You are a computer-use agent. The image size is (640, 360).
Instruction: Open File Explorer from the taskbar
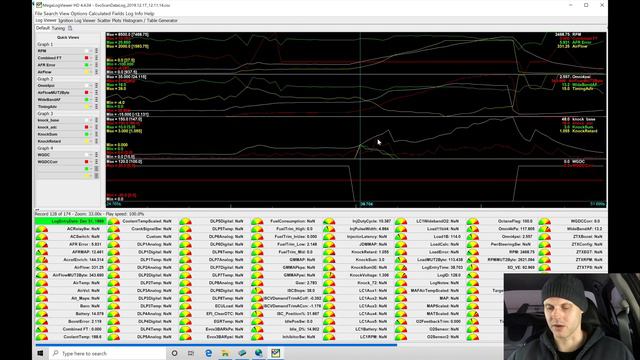pos(225,353)
